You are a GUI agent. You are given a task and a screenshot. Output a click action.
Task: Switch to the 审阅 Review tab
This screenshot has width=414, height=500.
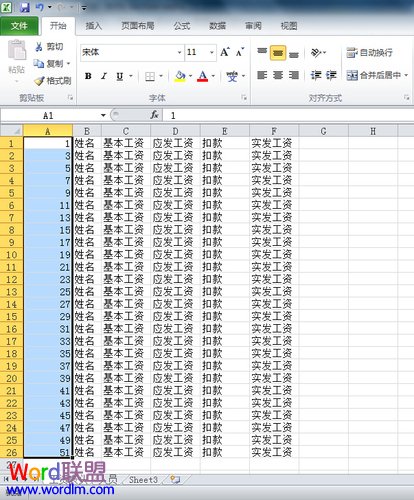253,26
